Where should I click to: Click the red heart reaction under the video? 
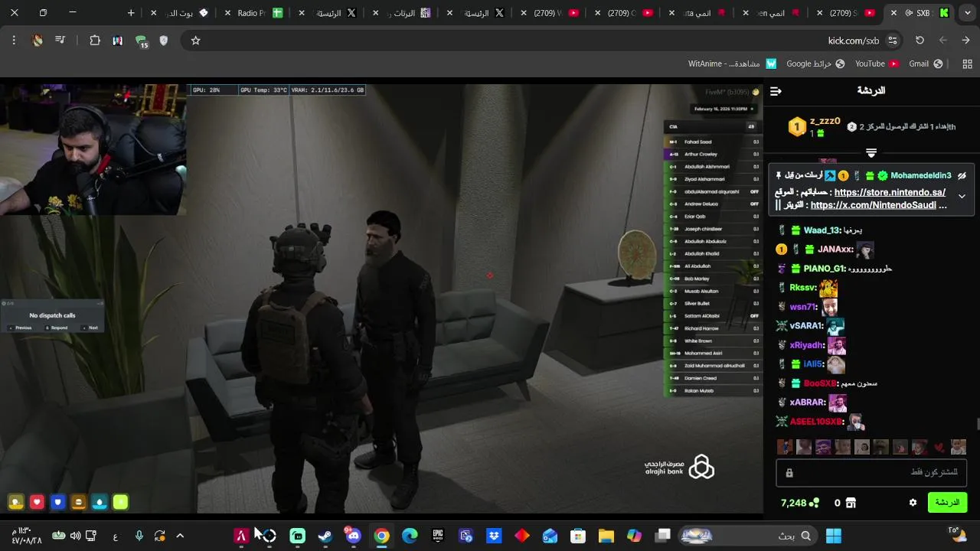click(37, 503)
